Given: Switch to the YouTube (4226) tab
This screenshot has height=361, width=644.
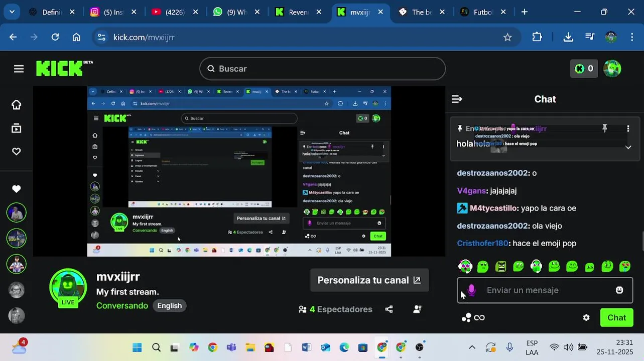Looking at the screenshot, I should pyautogui.click(x=175, y=12).
